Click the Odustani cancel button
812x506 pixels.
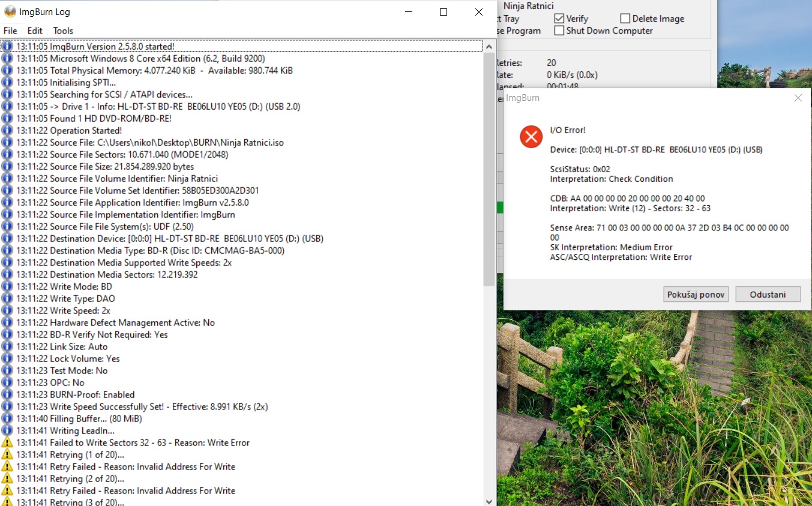[768, 294]
